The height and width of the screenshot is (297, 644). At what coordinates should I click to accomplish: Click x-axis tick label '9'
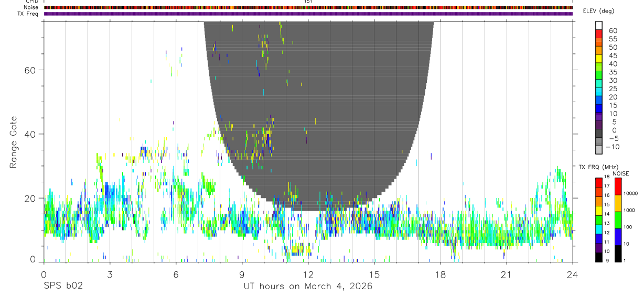point(242,274)
